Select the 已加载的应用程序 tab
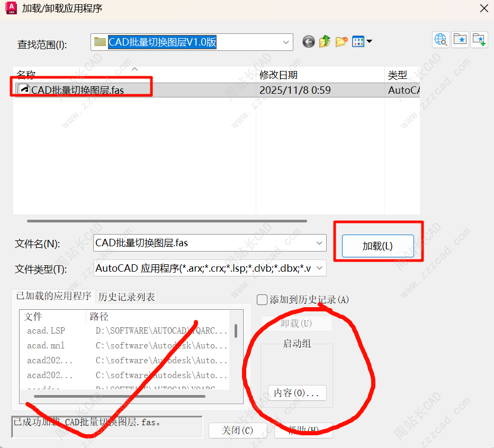The height and width of the screenshot is (448, 494). pyautogui.click(x=53, y=296)
